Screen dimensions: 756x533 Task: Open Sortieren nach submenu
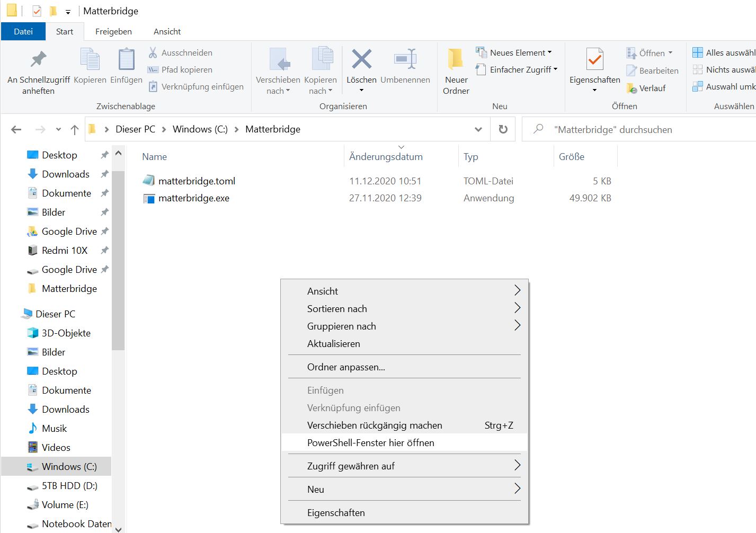(x=405, y=308)
